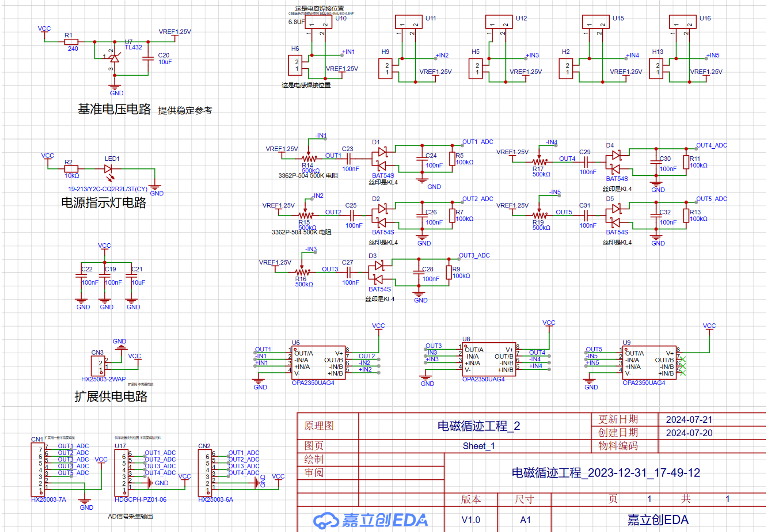
Task: Click the +IN1 net label near H6
Action: (349, 52)
